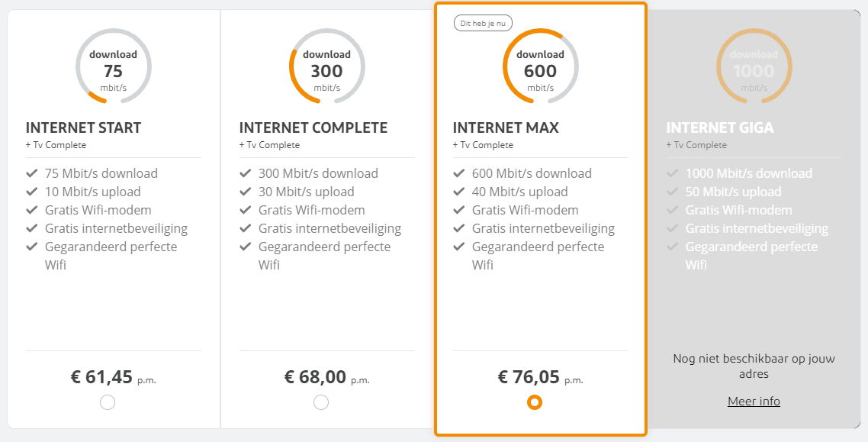Click the INTERNET GIGA heading

720,127
